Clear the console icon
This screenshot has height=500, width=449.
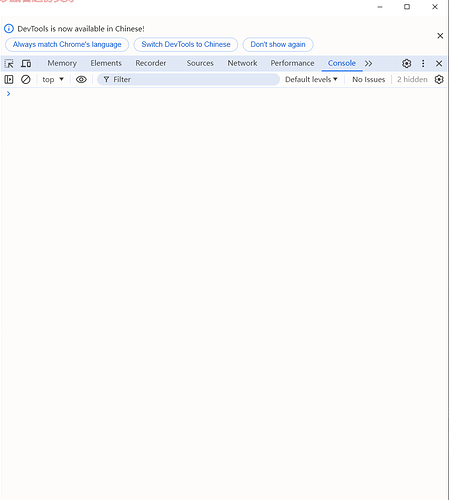[26, 79]
